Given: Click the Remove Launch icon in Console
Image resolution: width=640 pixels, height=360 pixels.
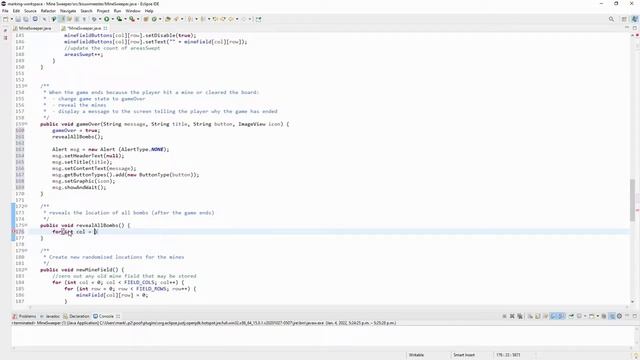Looking at the screenshot, I should click(512, 316).
